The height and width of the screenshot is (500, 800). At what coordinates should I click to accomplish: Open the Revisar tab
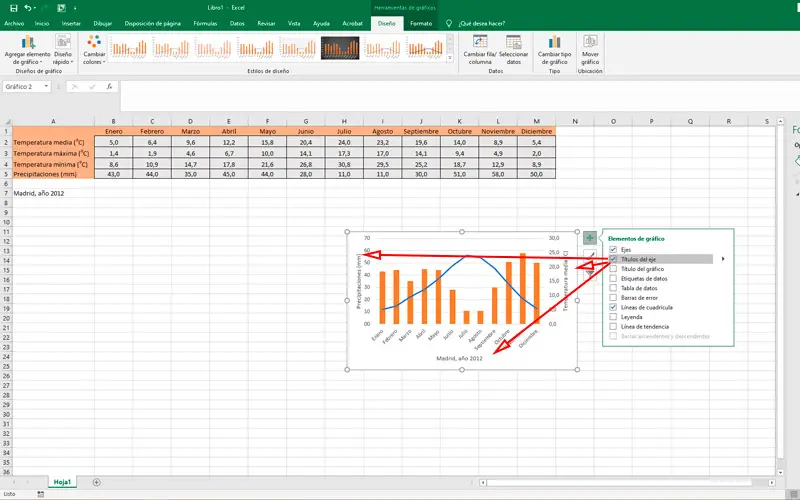click(266, 23)
